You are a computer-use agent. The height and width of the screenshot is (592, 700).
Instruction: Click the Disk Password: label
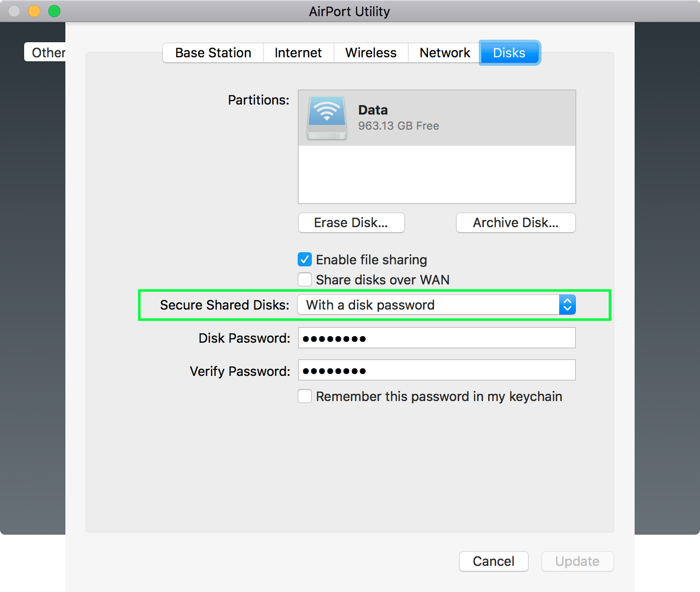pos(244,338)
